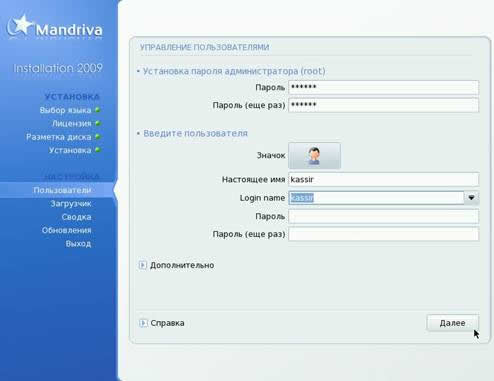The width and height of the screenshot is (494, 381).
Task: Open the Login name dropdown arrow
Action: pyautogui.click(x=471, y=198)
